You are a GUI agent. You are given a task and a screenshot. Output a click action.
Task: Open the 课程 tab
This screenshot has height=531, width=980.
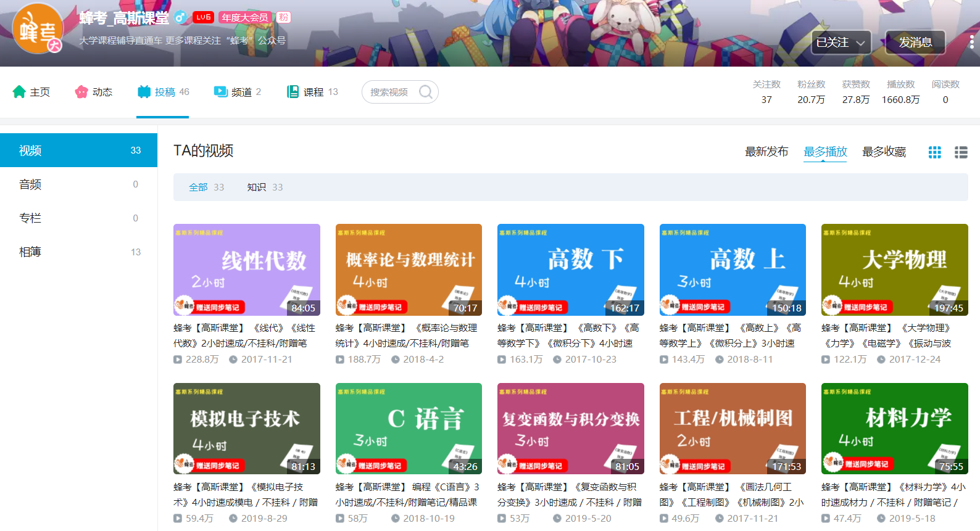click(312, 92)
